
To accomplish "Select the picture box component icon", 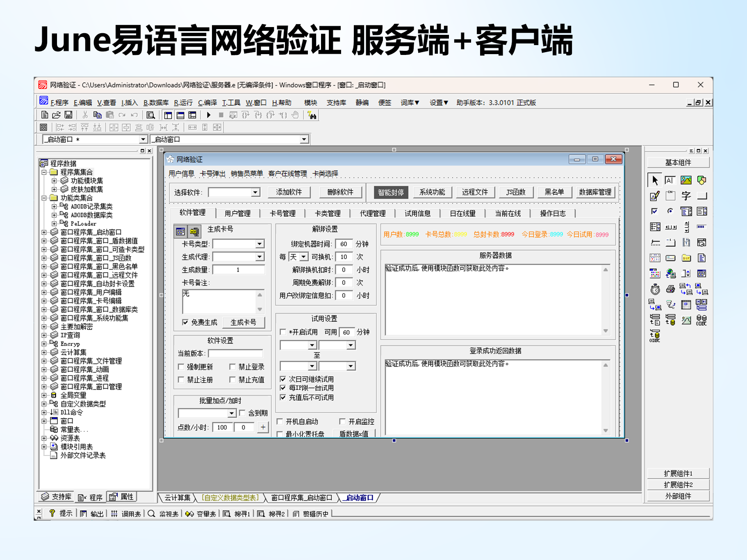I will [x=686, y=180].
